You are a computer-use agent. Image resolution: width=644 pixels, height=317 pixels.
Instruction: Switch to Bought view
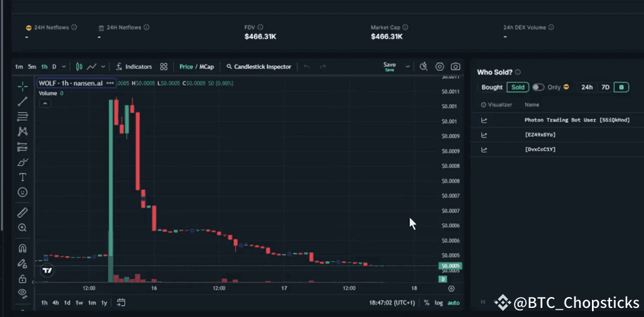coord(492,87)
